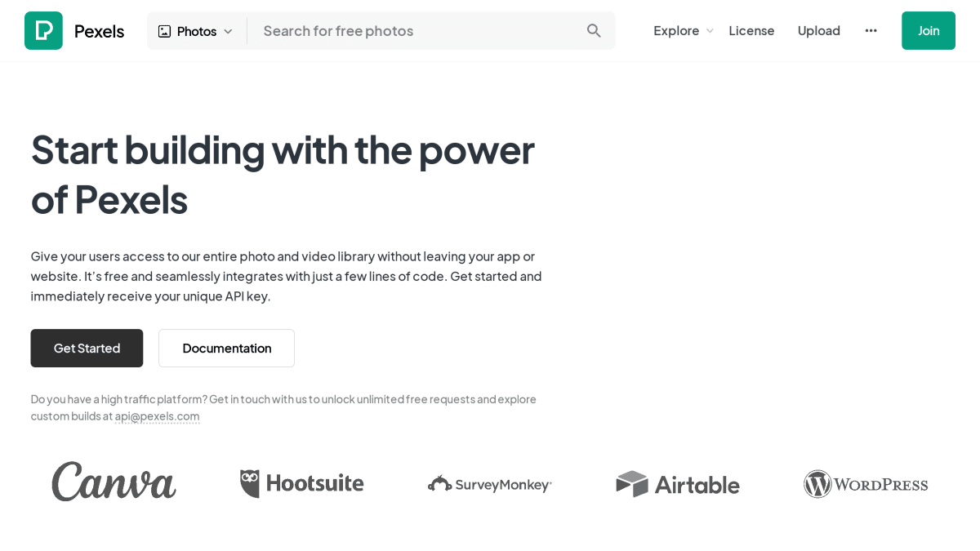Screen dimensions: 980x551
Task: Click the Canva logo
Action: pyautogui.click(x=114, y=482)
